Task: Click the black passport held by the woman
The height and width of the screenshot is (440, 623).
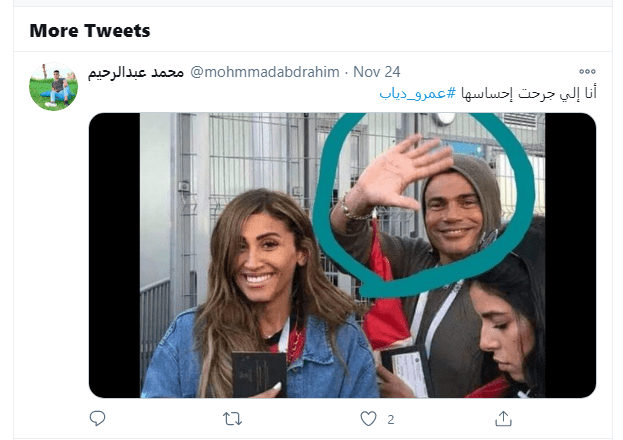Action: coord(259,374)
